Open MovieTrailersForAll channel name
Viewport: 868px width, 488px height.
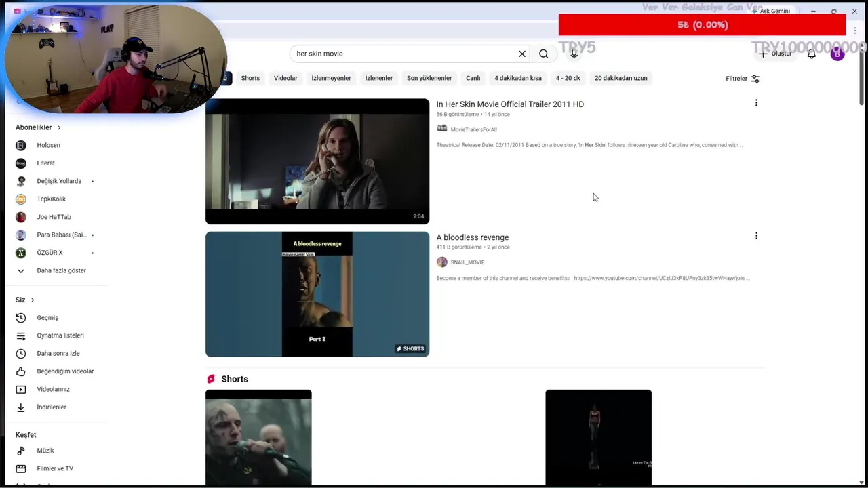473,129
